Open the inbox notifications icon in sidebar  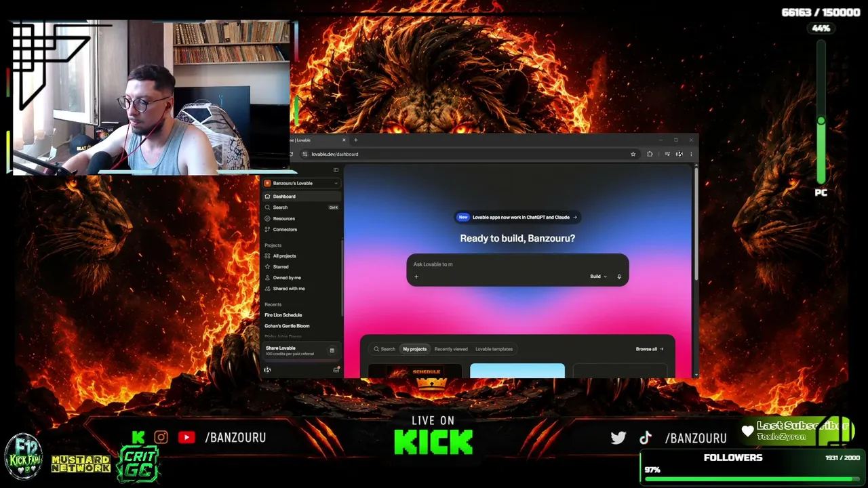[336, 370]
